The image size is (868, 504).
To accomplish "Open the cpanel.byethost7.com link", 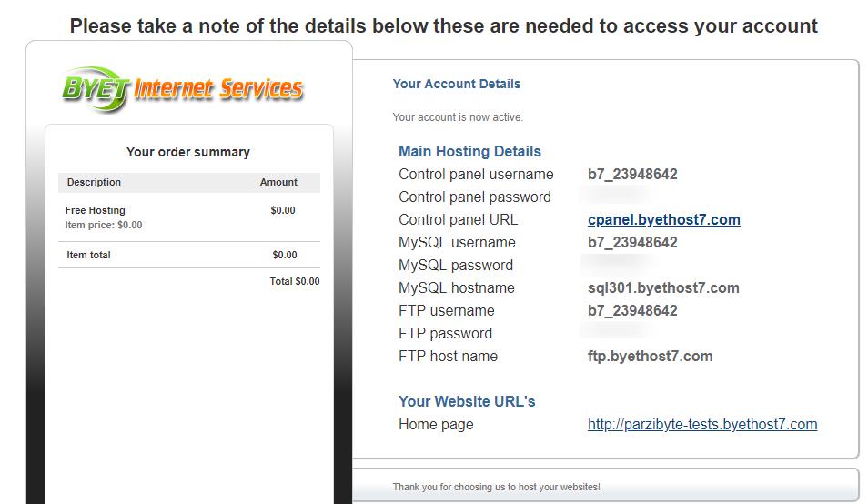I will point(663,219).
